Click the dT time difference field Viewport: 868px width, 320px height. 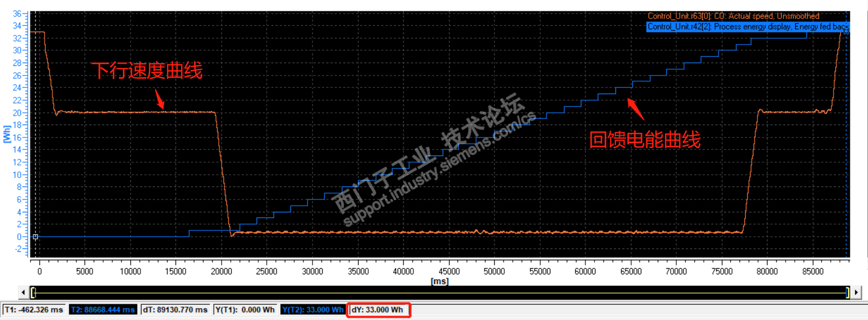(x=174, y=310)
